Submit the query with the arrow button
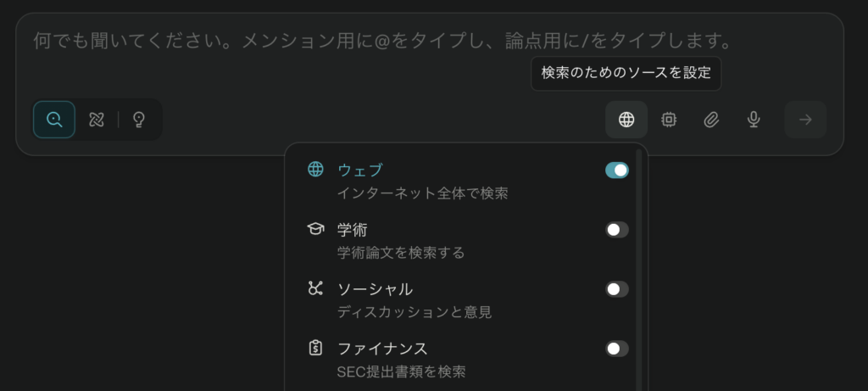 (x=805, y=120)
